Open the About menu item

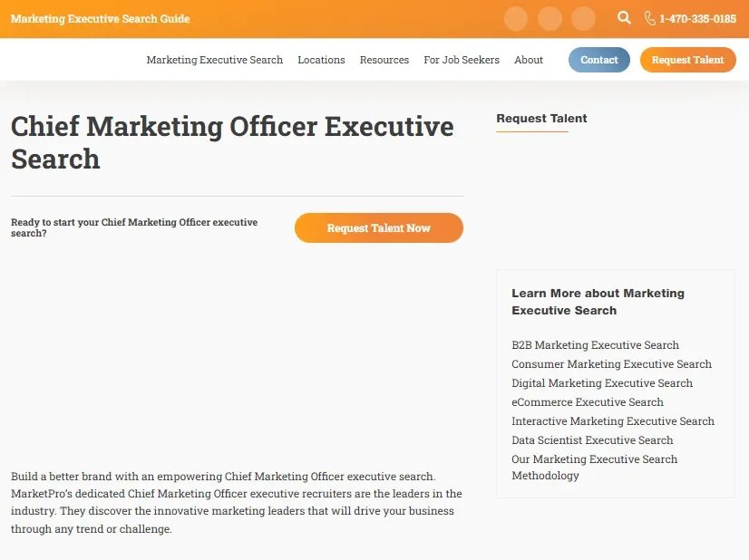click(529, 60)
